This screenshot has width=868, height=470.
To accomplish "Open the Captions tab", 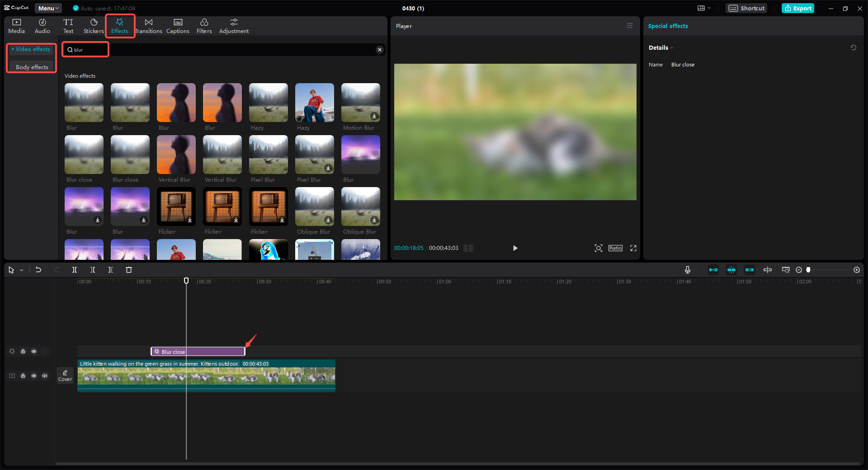I will click(x=177, y=25).
